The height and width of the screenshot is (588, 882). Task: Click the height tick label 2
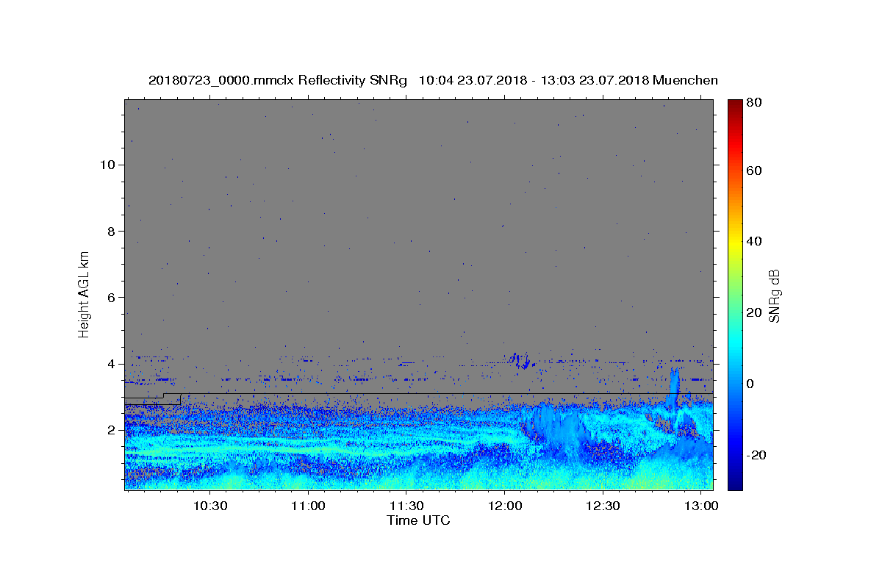(113, 430)
